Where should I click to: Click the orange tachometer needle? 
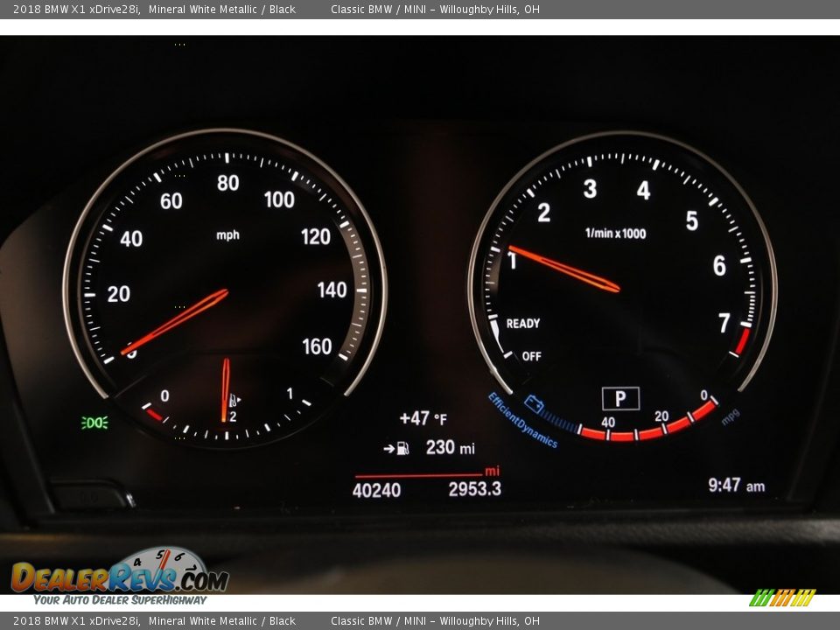pyautogui.click(x=564, y=269)
